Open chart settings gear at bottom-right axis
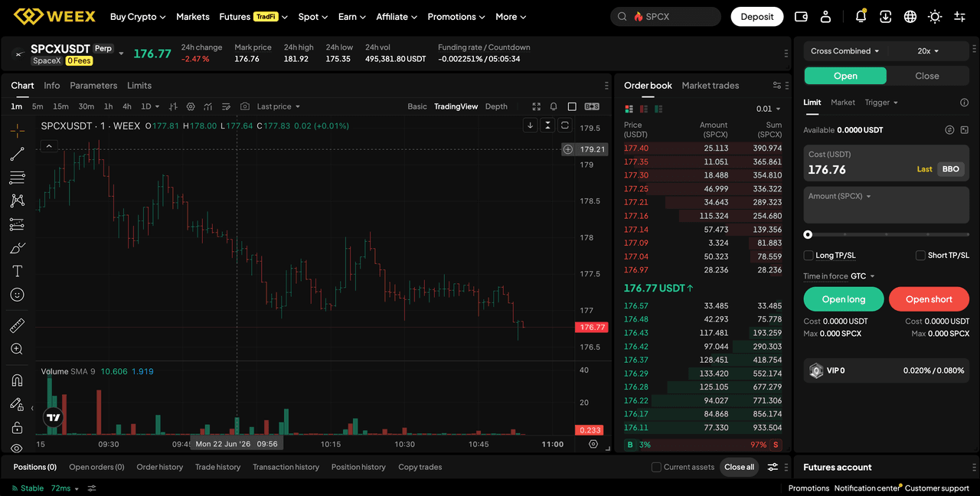This screenshot has height=496, width=980. (593, 444)
